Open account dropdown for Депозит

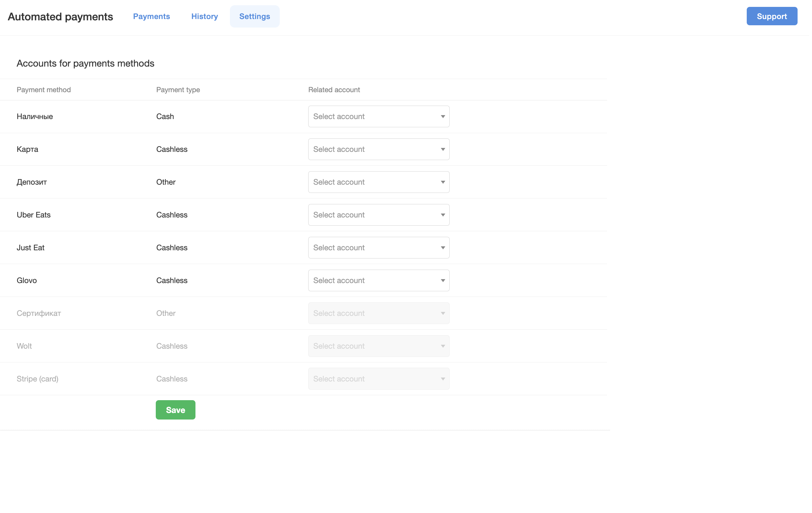378,182
